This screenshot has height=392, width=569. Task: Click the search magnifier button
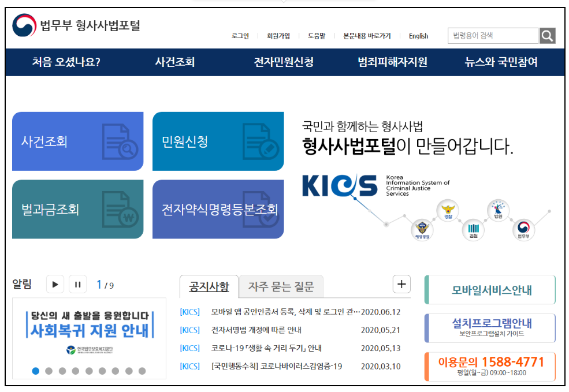547,36
